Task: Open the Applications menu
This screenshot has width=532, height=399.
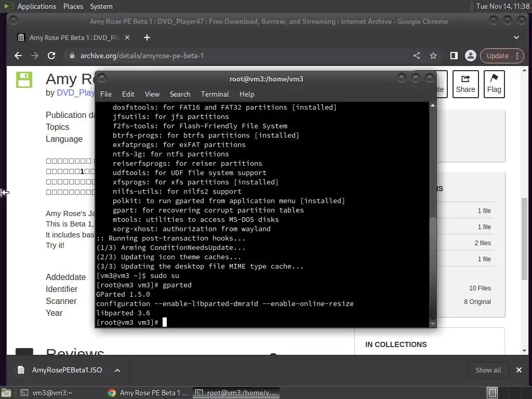Action: 37,6
